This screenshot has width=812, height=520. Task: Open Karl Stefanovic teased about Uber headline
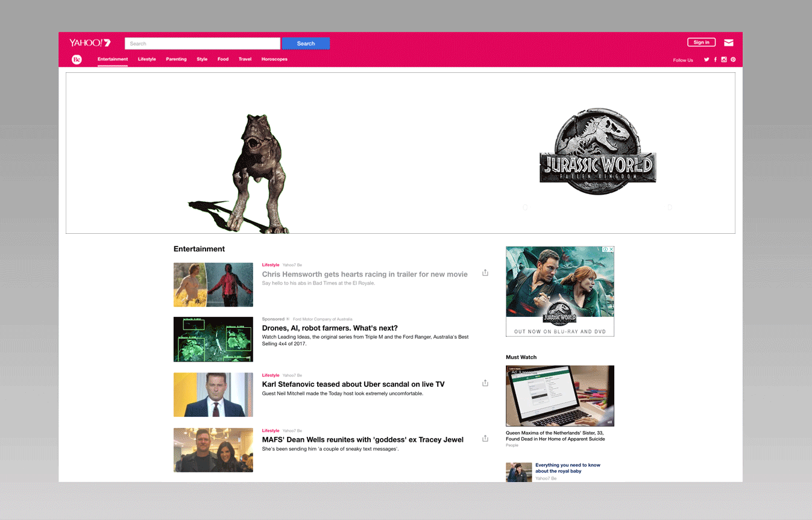click(x=353, y=384)
